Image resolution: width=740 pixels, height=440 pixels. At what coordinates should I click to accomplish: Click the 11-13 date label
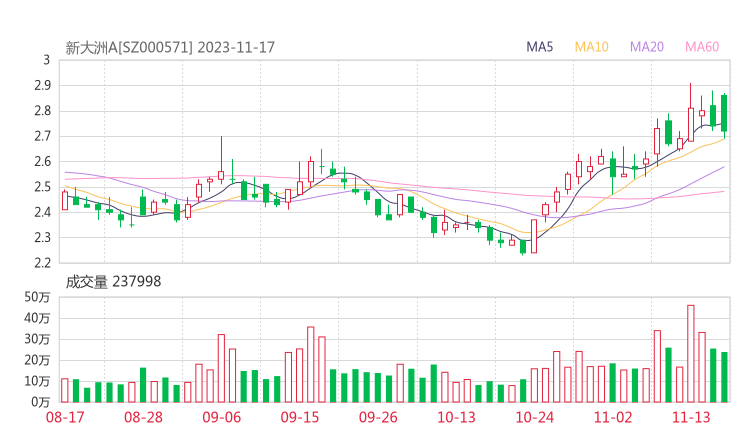click(x=691, y=417)
